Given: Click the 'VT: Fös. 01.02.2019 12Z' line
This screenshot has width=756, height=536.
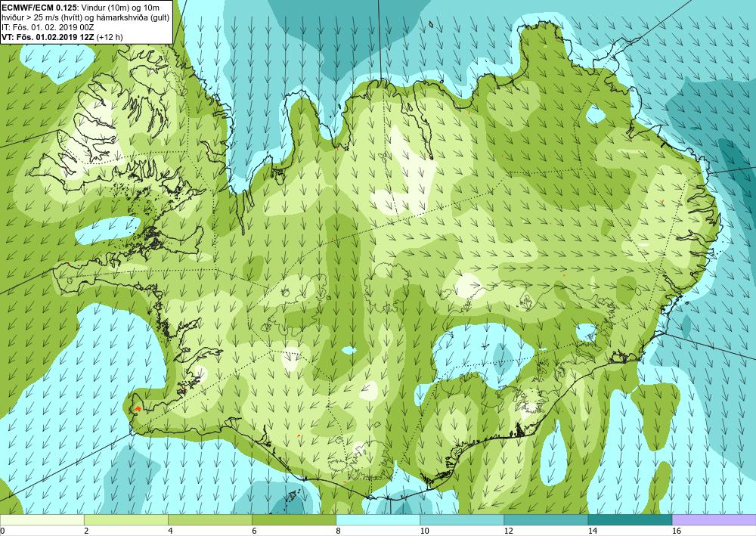Looking at the screenshot, I should click(48, 37).
